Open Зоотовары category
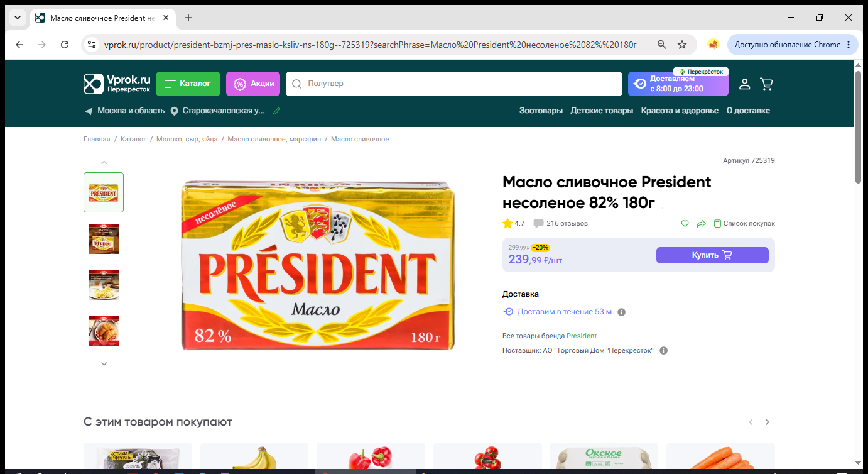 (x=541, y=111)
